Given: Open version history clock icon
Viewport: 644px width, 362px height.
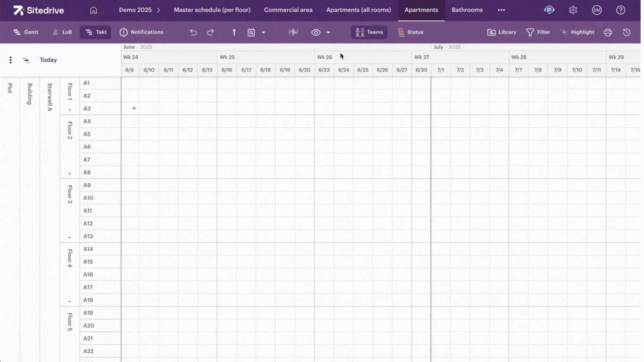Looking at the screenshot, I should [627, 32].
